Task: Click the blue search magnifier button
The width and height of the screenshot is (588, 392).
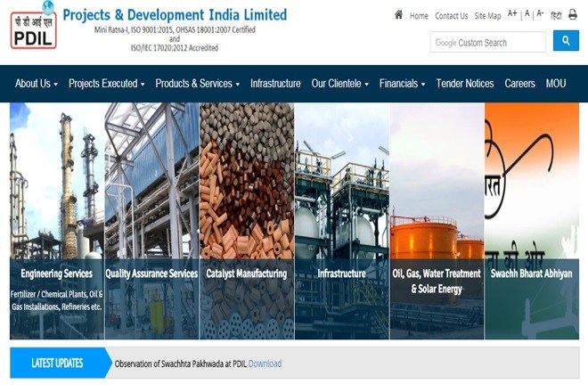Action: pyautogui.click(x=566, y=41)
